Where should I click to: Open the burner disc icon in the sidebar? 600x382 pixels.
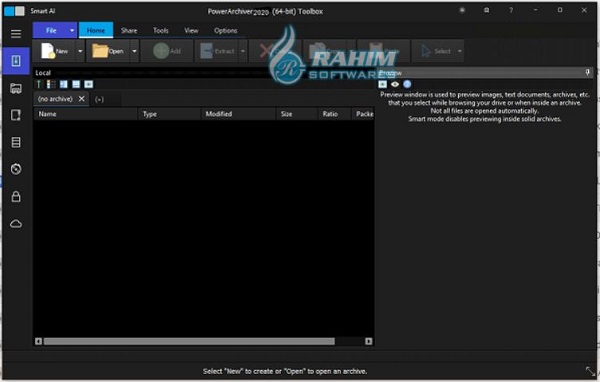[x=16, y=169]
